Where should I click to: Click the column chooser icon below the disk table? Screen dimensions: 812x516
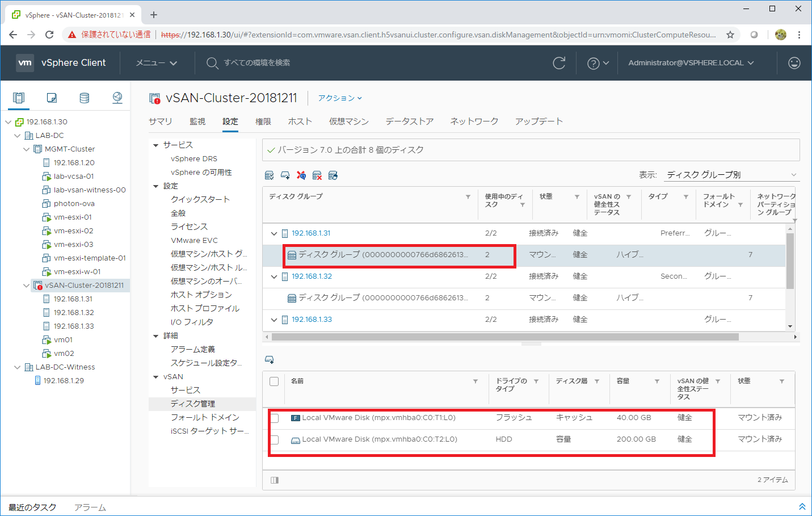[275, 480]
